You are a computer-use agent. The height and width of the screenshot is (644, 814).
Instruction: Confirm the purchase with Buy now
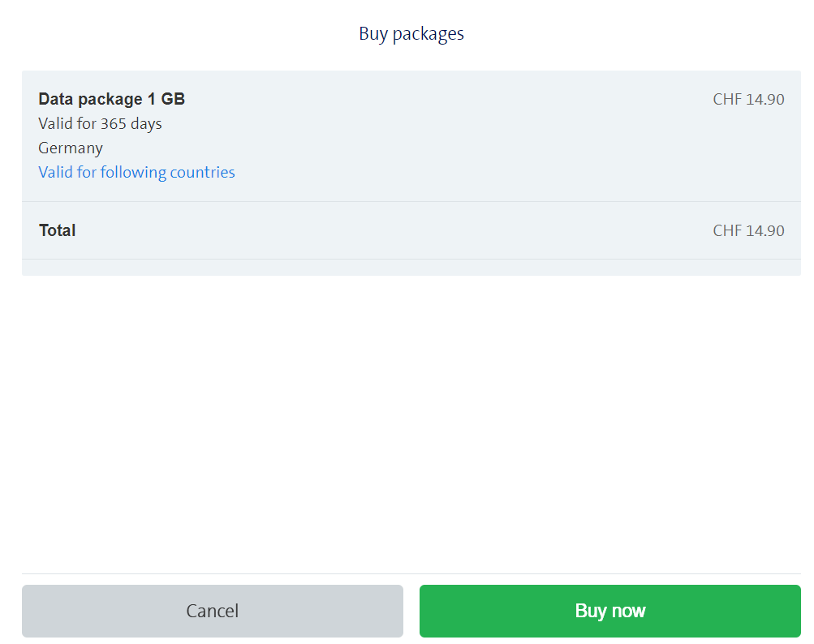click(609, 611)
